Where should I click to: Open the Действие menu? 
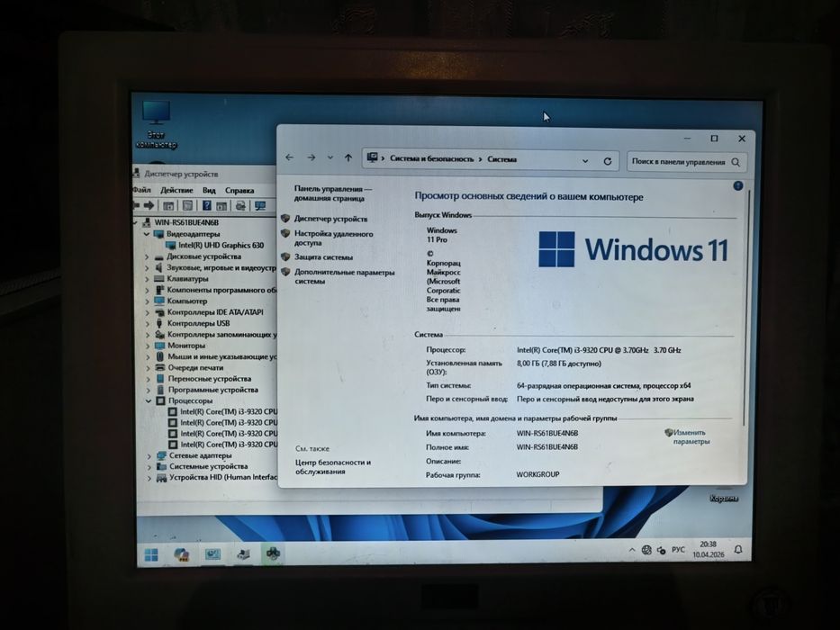(x=176, y=190)
